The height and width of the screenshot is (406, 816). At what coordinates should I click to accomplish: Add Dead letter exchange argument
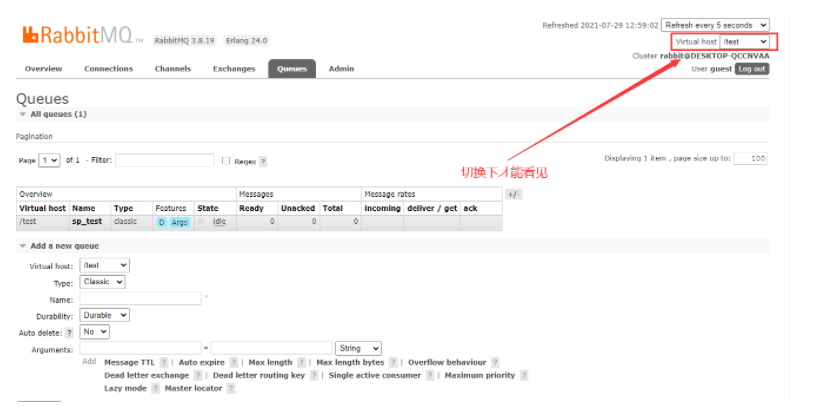coord(147,375)
